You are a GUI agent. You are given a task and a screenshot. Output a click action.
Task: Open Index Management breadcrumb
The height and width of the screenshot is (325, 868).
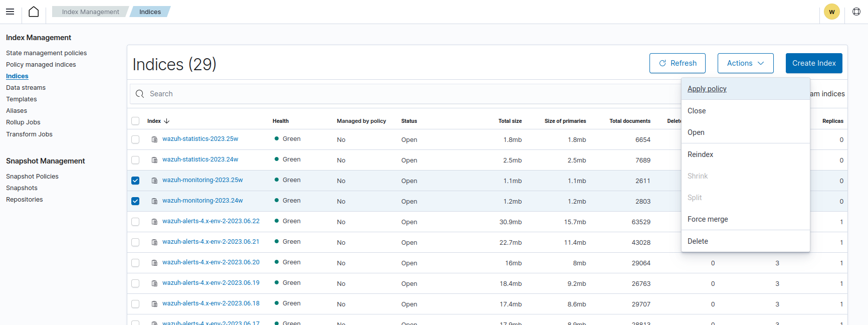90,12
